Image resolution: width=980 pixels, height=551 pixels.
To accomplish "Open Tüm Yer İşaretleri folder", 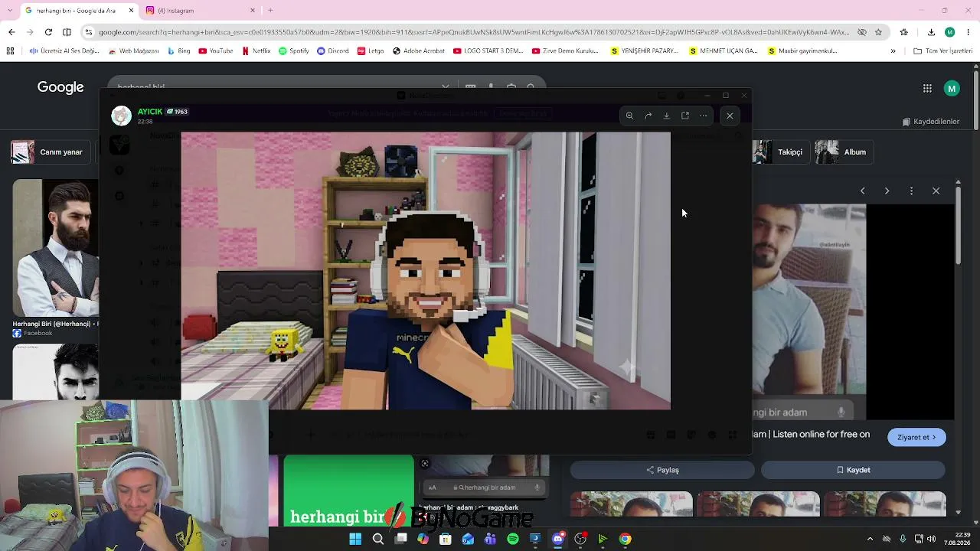I will (942, 51).
